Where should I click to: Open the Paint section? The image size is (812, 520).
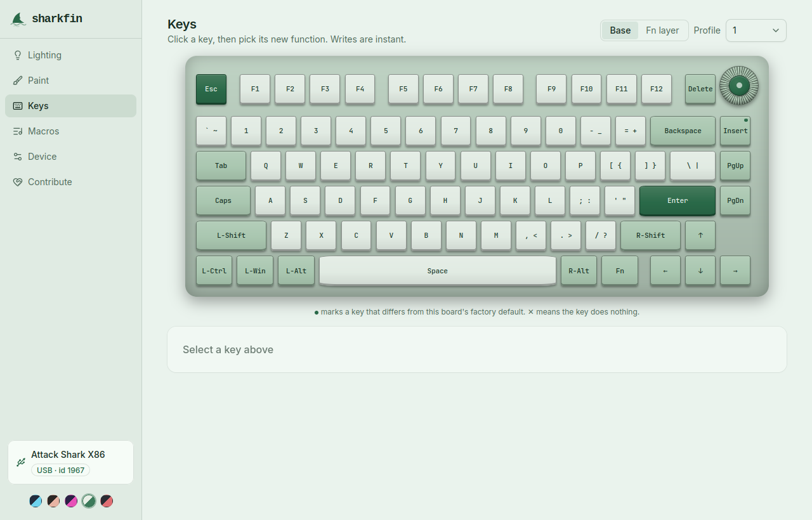pos(70,81)
